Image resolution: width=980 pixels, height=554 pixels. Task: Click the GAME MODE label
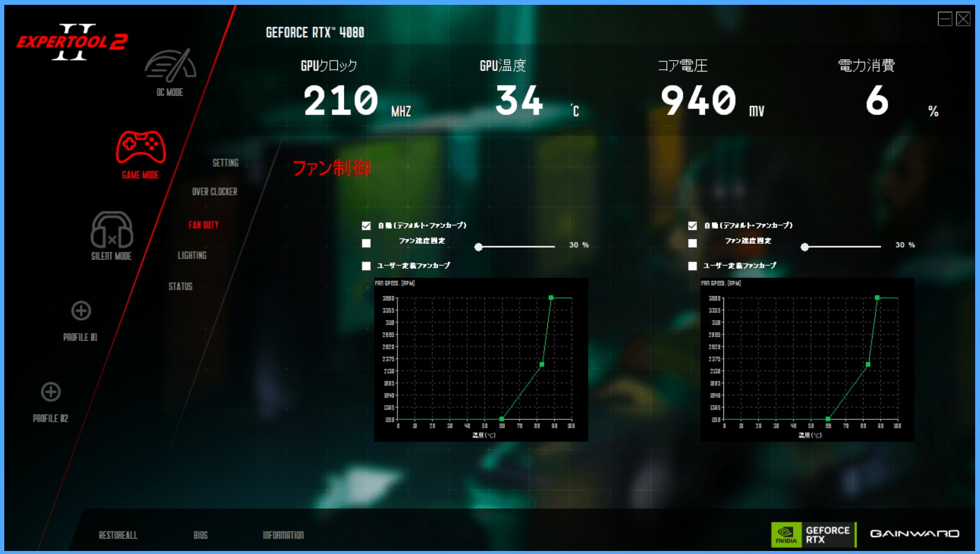pos(141,175)
